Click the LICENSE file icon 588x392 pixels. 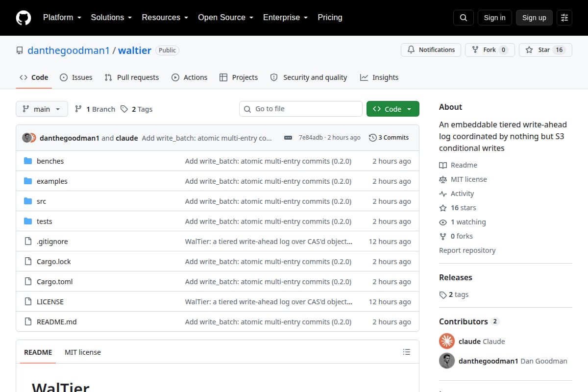pos(28,302)
